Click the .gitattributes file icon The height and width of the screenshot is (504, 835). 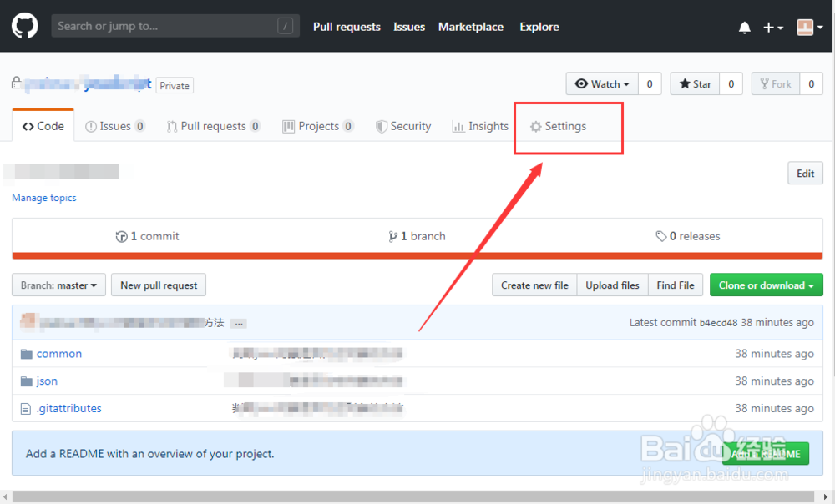tap(26, 409)
